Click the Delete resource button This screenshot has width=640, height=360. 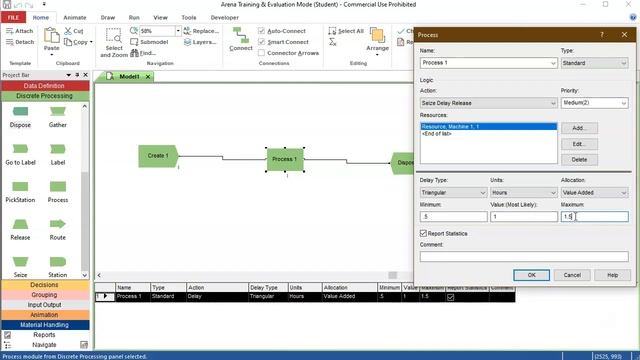point(579,160)
